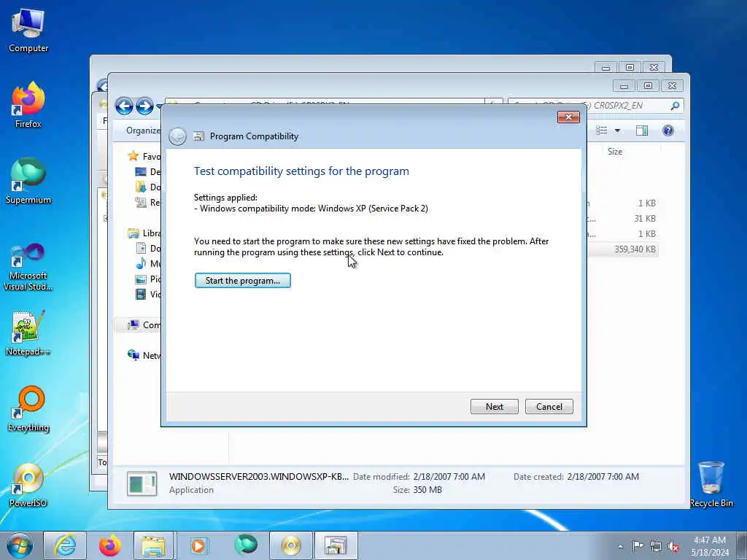747x560 pixels.
Task: Select Favorites in the navigation pane
Action: [144, 156]
